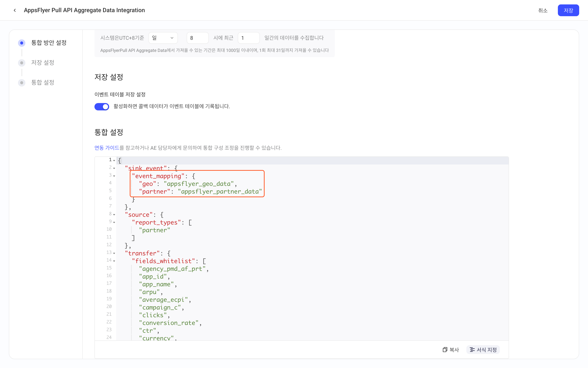Click "arpu" on line 18
Viewport: 588px width, 368px height.
(x=149, y=292)
